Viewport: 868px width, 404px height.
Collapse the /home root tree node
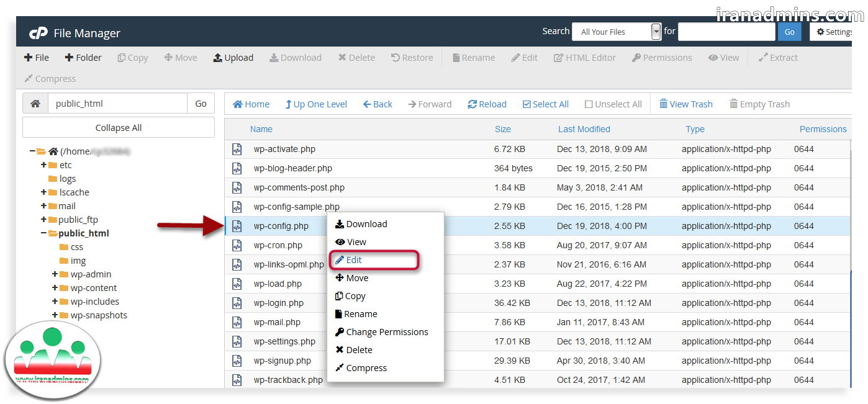[x=32, y=151]
